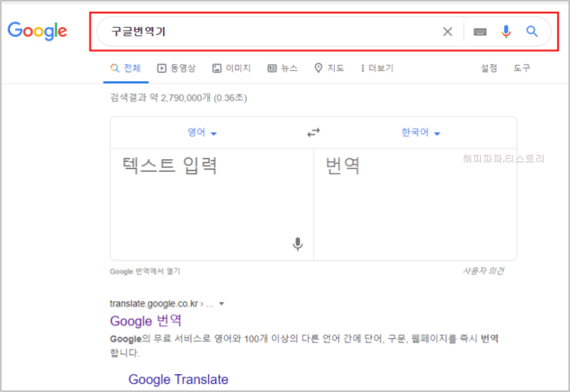Open the Google 번역에서 열기 link
Screen dimensions: 570x392
click(x=145, y=271)
